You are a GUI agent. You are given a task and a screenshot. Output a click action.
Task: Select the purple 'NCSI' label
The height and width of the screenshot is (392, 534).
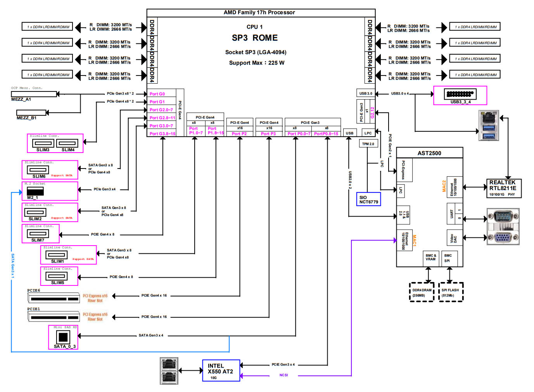coord(284,375)
